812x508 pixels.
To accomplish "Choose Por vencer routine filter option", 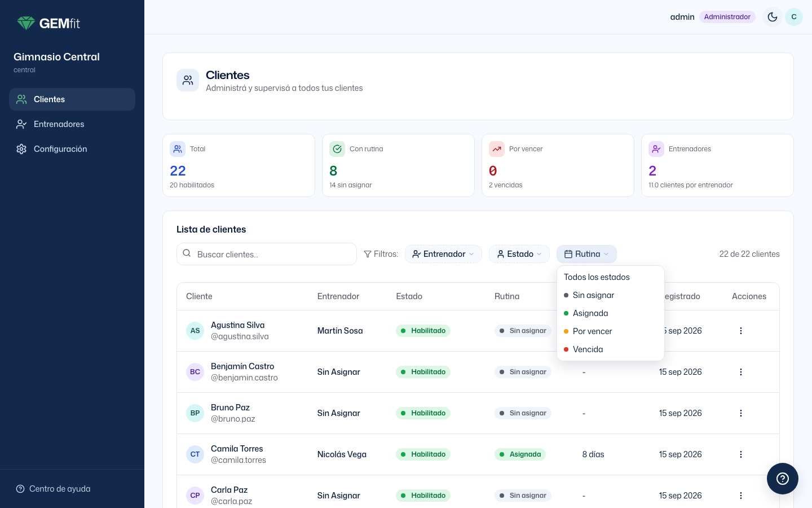I will coord(611,331).
